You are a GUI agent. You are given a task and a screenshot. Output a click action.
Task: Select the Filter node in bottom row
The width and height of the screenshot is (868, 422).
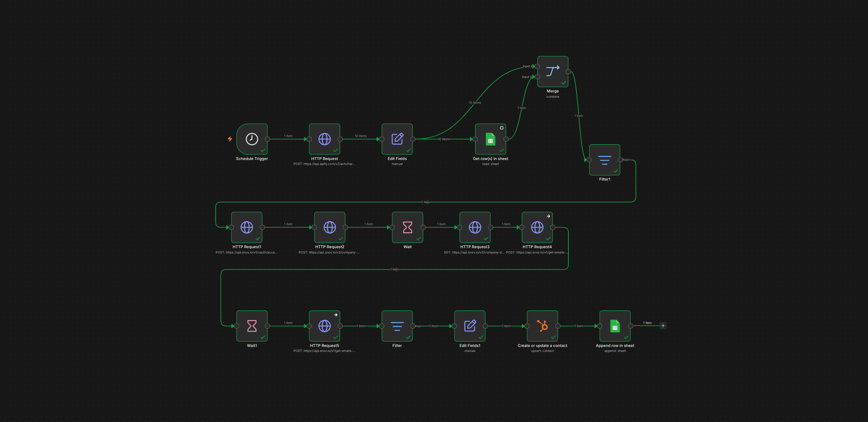coord(397,326)
